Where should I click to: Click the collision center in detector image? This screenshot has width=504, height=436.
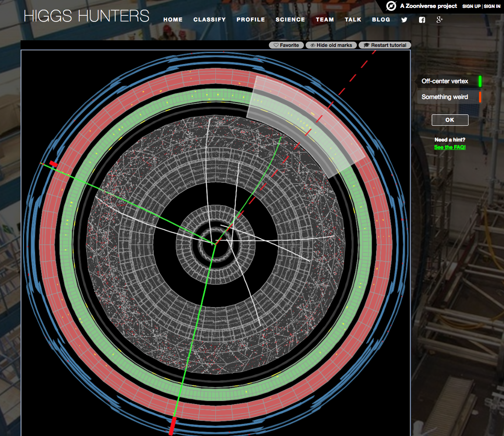tap(215, 244)
